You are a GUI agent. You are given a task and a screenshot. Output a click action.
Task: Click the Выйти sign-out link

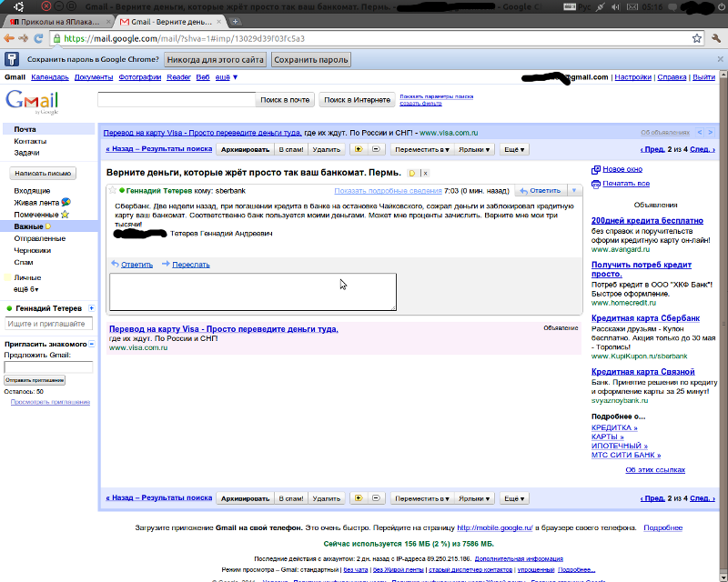click(703, 77)
